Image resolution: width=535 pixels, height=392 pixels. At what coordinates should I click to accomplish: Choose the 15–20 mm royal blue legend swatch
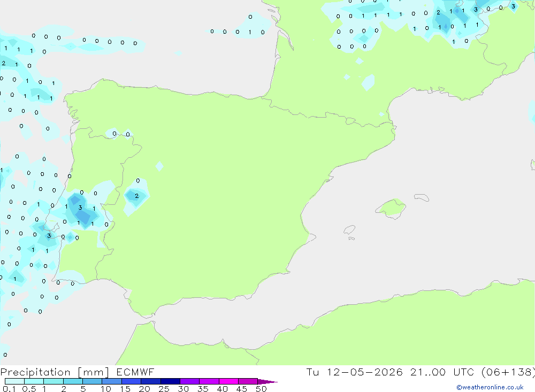click(x=132, y=381)
